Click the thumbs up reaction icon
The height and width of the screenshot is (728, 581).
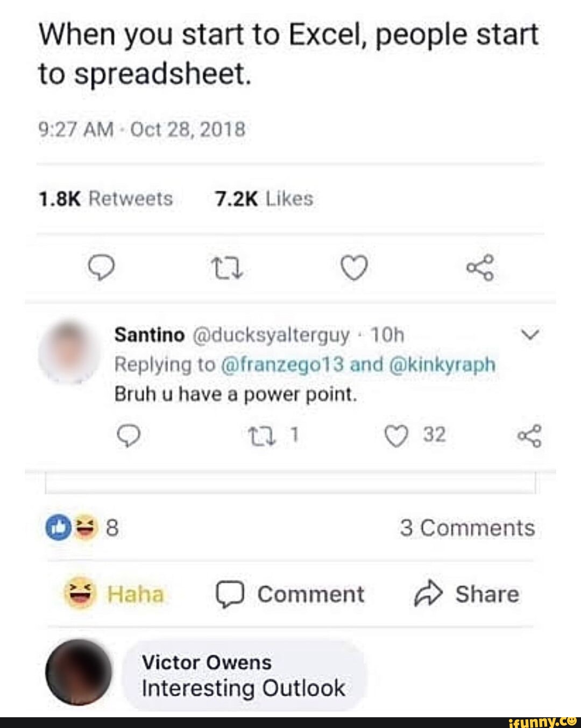pos(58,527)
